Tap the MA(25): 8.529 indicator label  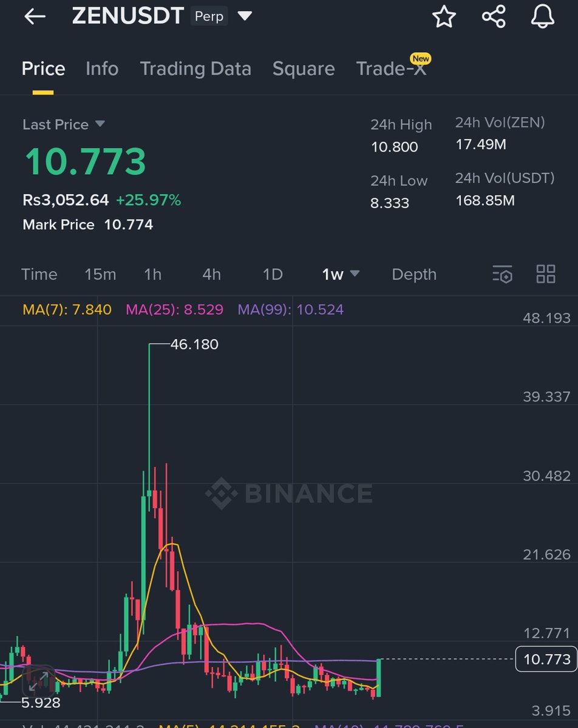pyautogui.click(x=174, y=309)
